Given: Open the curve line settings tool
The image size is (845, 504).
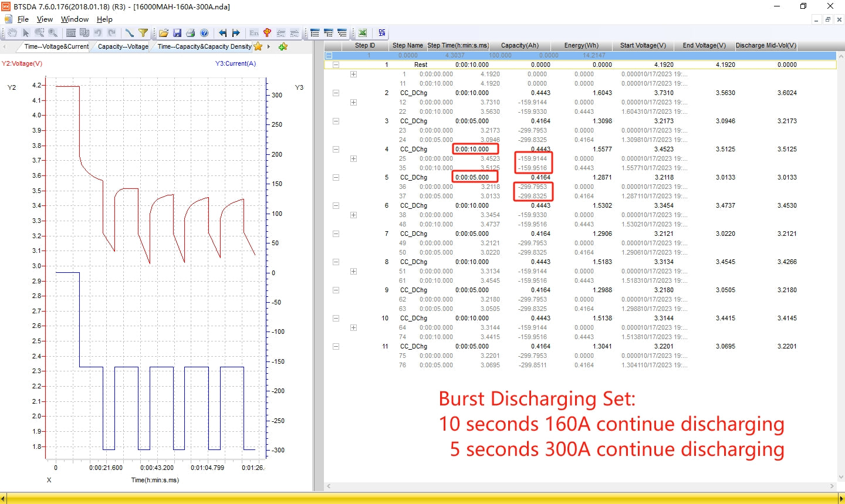Looking at the screenshot, I should (129, 33).
